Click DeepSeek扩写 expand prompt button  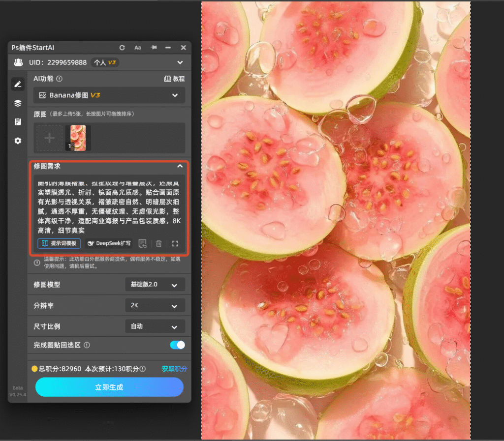pos(109,243)
